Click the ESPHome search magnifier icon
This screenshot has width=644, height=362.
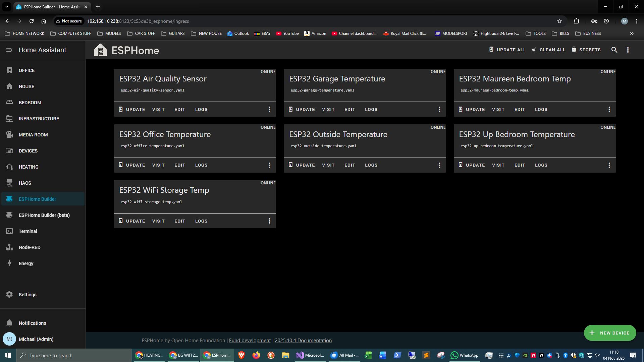click(x=614, y=50)
